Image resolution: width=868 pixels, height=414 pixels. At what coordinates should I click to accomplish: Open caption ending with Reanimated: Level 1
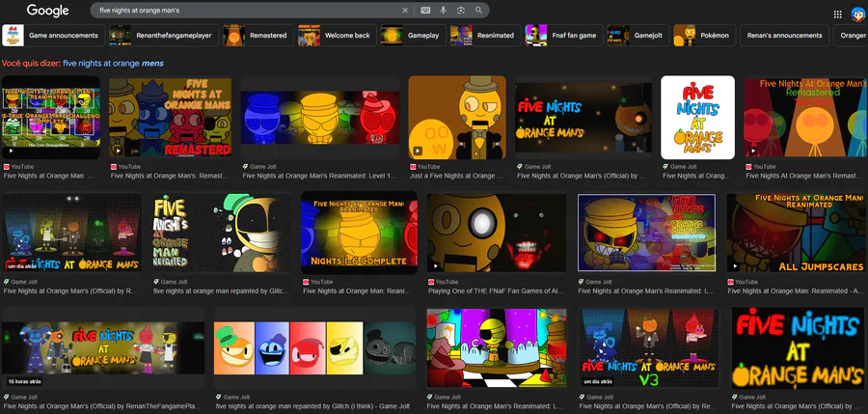tap(320, 176)
